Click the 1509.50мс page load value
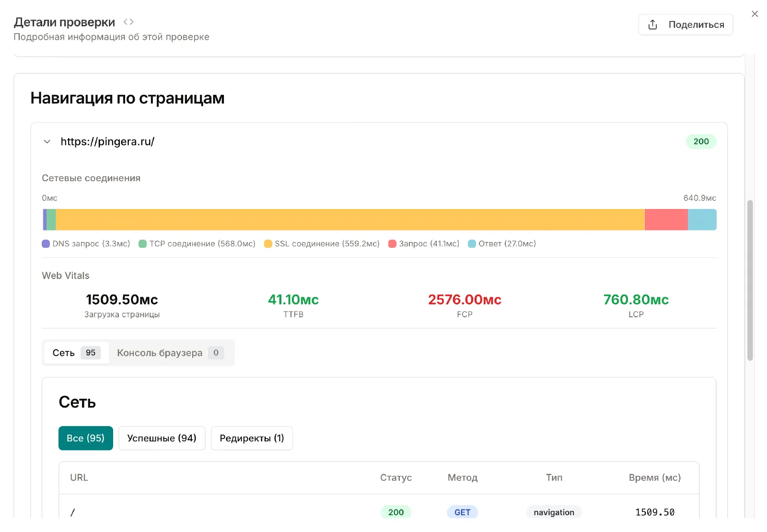This screenshot has height=532, width=767. pyautogui.click(x=122, y=300)
